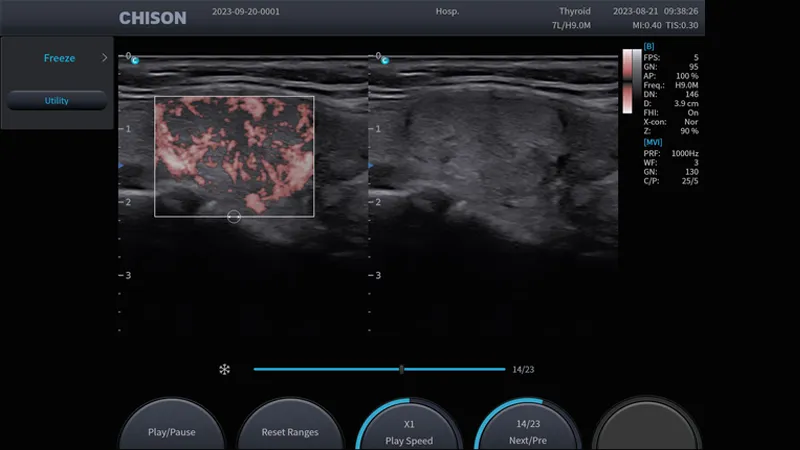Click the freeze snowflake icon
The height and width of the screenshot is (450, 800).
[224, 369]
